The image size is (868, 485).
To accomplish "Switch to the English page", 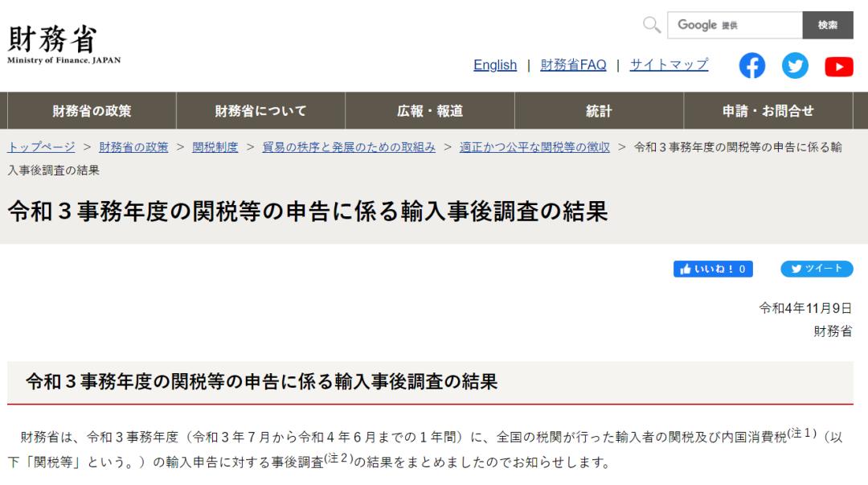I will [495, 65].
